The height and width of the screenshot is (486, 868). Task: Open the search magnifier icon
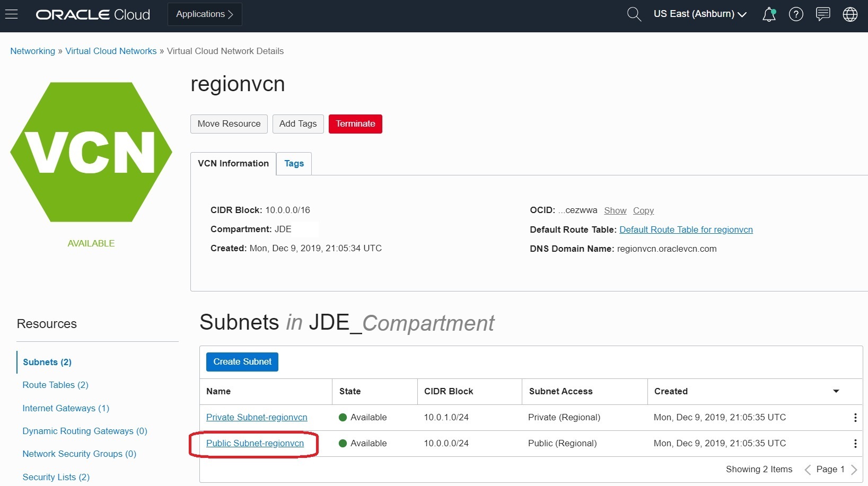pos(634,14)
